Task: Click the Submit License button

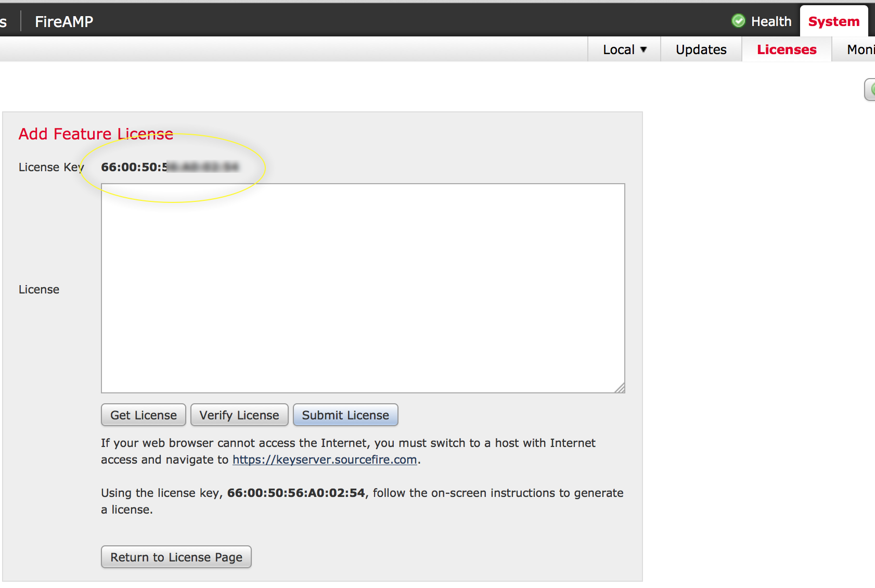Action: (345, 415)
